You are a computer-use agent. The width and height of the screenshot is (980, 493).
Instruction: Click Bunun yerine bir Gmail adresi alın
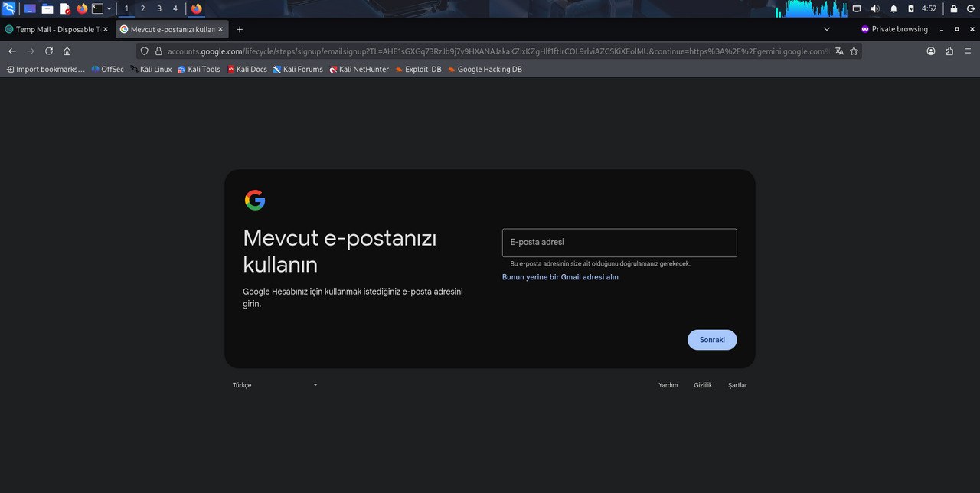point(560,277)
